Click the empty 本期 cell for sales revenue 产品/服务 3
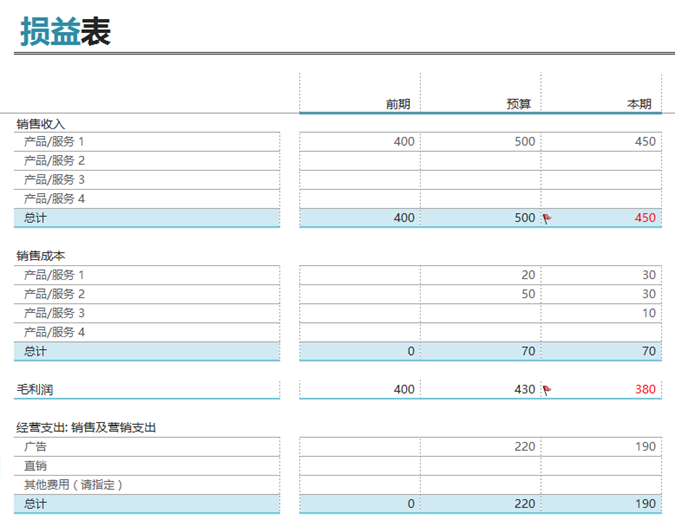The width and height of the screenshot is (675, 520). click(x=601, y=180)
